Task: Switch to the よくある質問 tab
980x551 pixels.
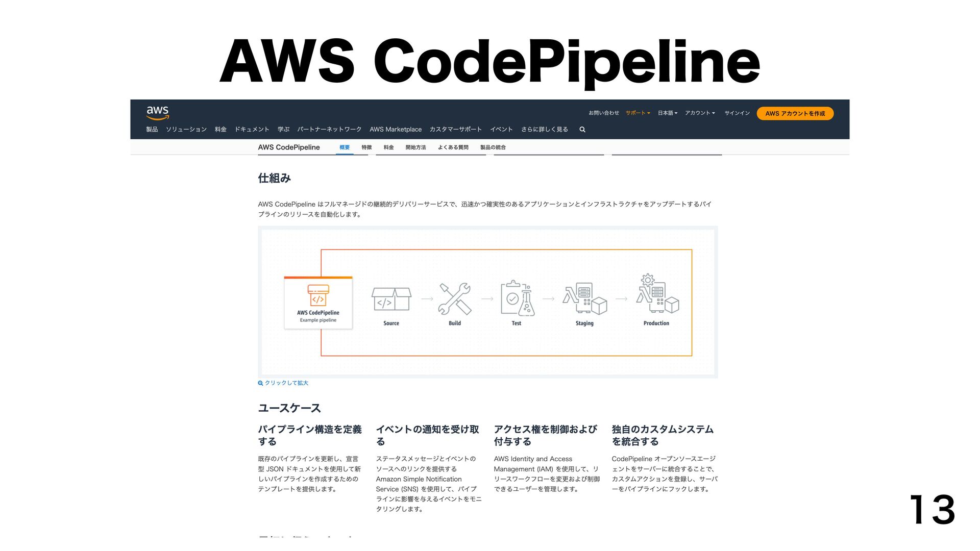Action: [x=453, y=147]
